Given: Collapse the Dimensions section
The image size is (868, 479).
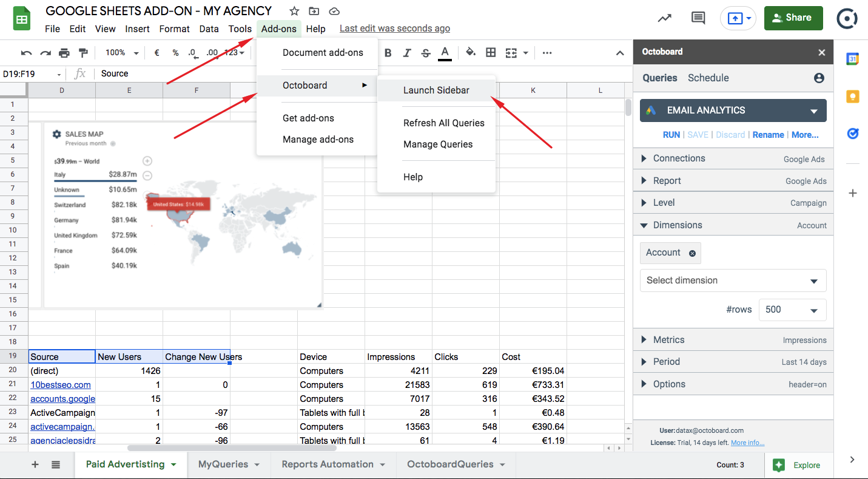Looking at the screenshot, I should click(x=733, y=225).
